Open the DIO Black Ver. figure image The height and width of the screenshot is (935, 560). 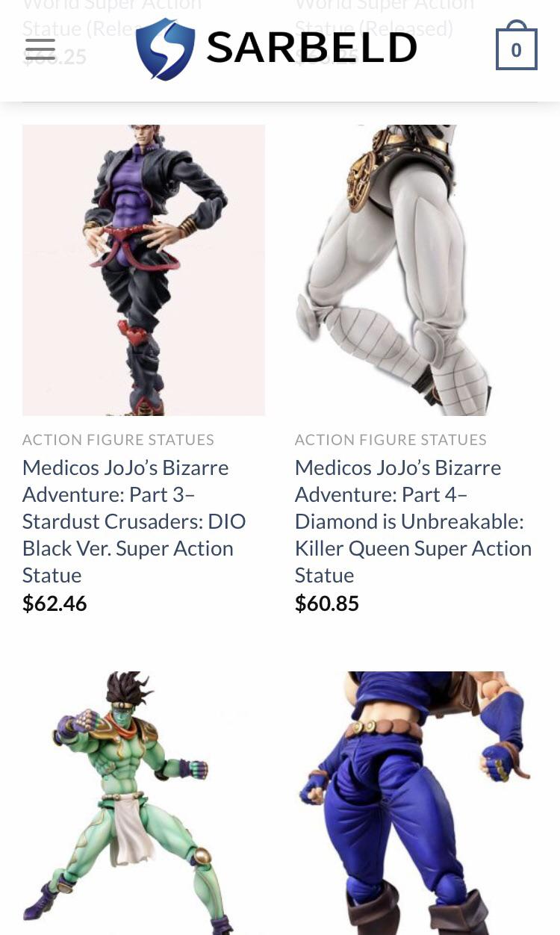(143, 270)
